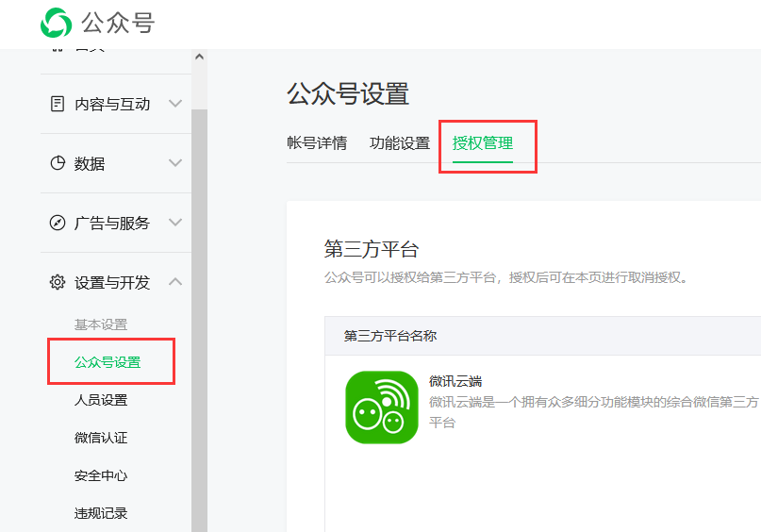Go to 人员设置 in the sidebar
The height and width of the screenshot is (532, 761).
(x=101, y=400)
